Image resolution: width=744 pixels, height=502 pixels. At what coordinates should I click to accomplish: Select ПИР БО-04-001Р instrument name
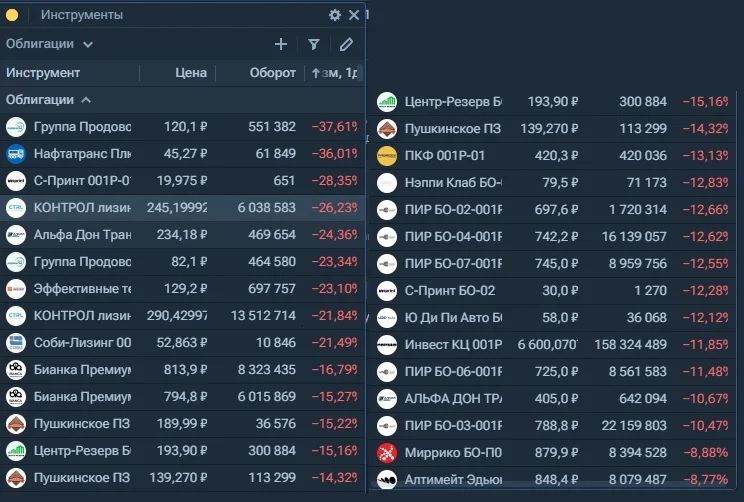coord(453,237)
